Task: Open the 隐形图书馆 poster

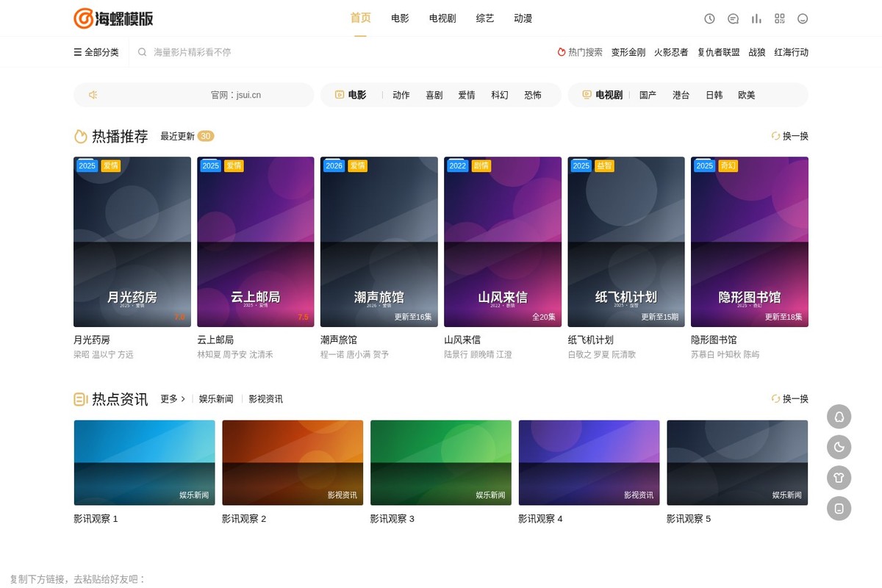Action: coord(750,242)
